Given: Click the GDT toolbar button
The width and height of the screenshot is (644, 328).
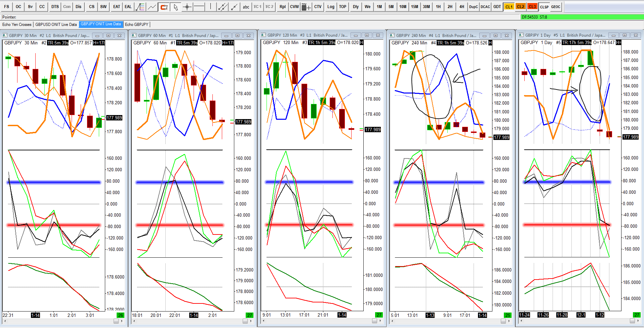Looking at the screenshot, I should [497, 7].
